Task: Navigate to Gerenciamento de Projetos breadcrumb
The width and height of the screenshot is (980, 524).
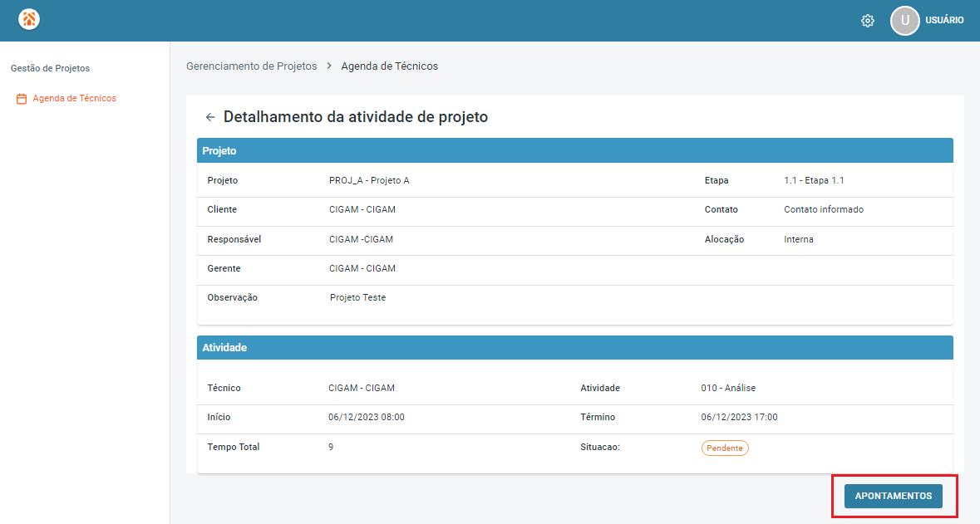Action: click(251, 66)
